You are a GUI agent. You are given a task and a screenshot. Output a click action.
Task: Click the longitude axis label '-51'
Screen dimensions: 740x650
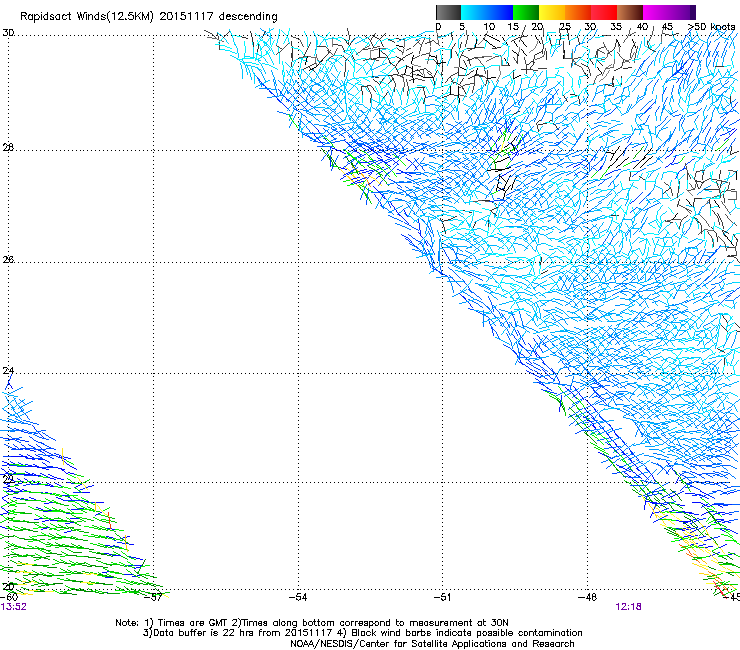[442, 597]
